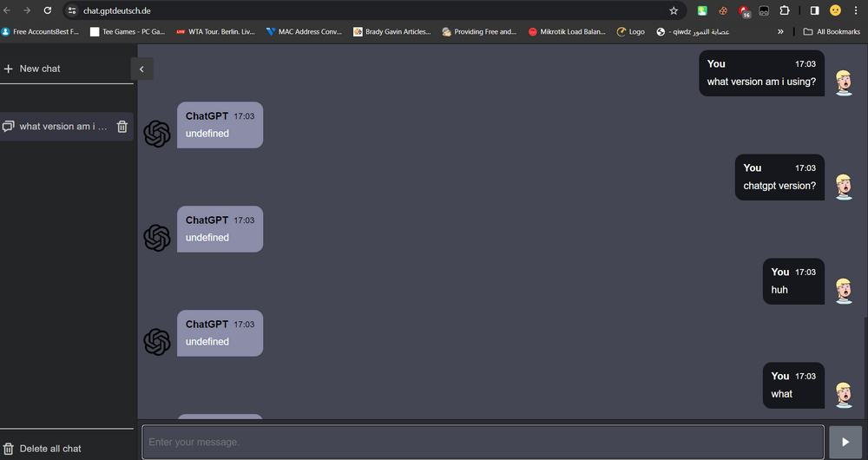Delete the 'what version am i' chat via trash icon

coord(122,127)
